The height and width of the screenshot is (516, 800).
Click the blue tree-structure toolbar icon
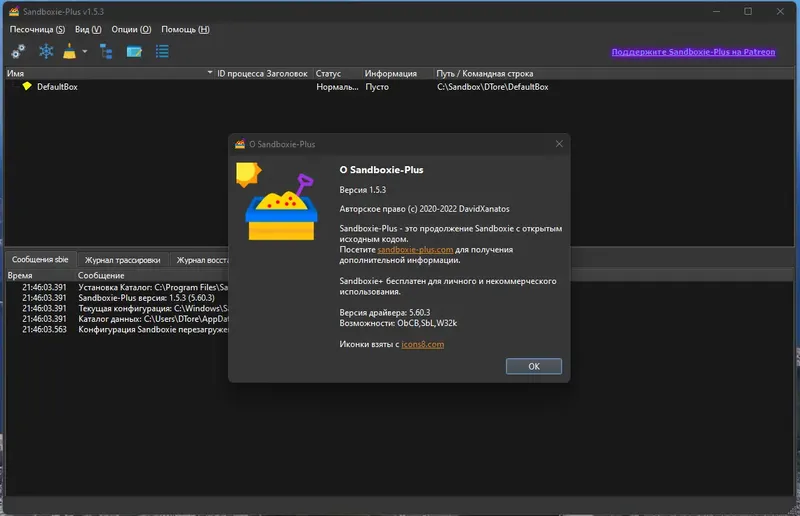click(106, 52)
